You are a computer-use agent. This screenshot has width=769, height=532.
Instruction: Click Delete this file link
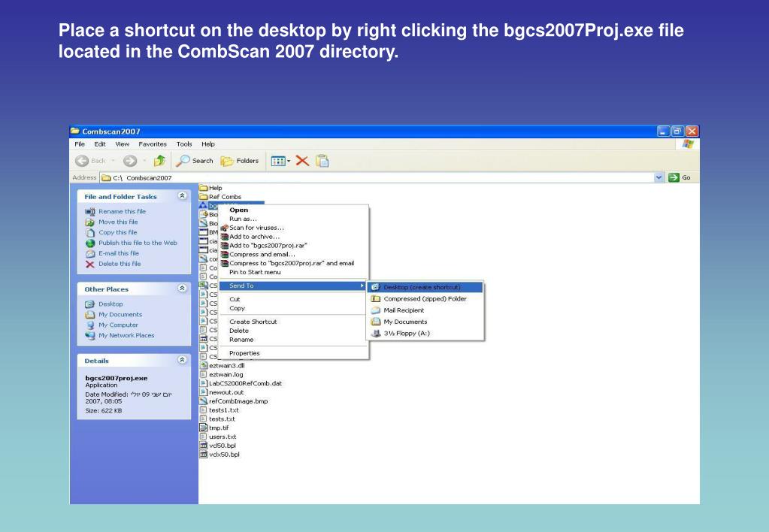click(x=120, y=264)
